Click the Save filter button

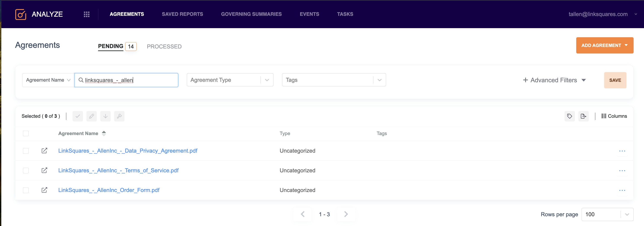(x=615, y=80)
